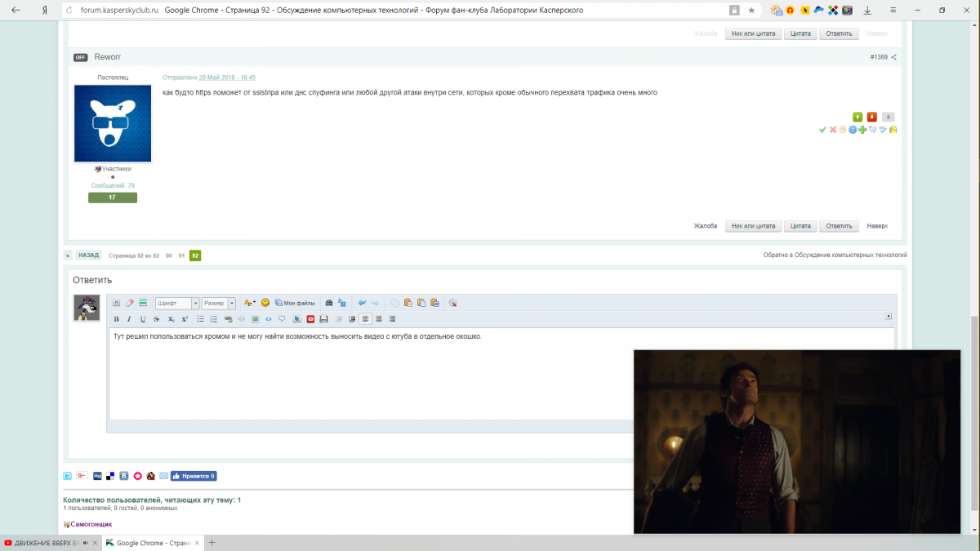Open user Самогонщик profile
This screenshot has width=980, height=551.
pos(91,524)
